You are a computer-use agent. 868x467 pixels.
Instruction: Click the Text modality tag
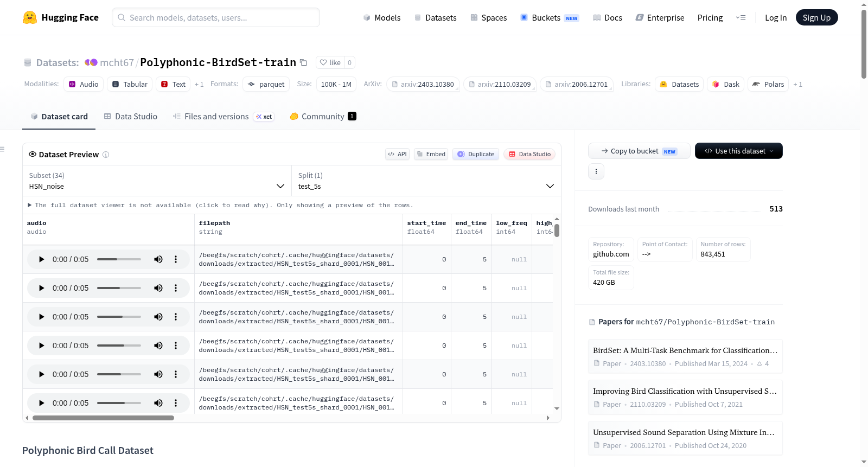(173, 84)
